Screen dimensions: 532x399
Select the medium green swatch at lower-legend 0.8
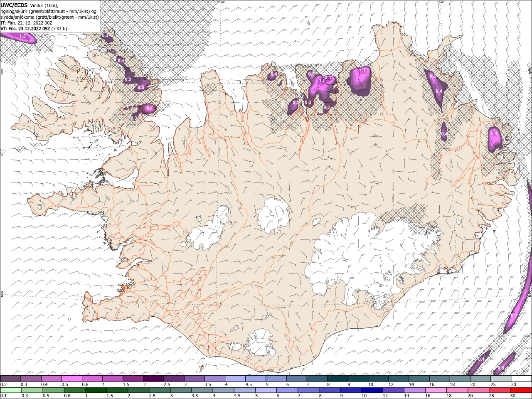(74, 390)
